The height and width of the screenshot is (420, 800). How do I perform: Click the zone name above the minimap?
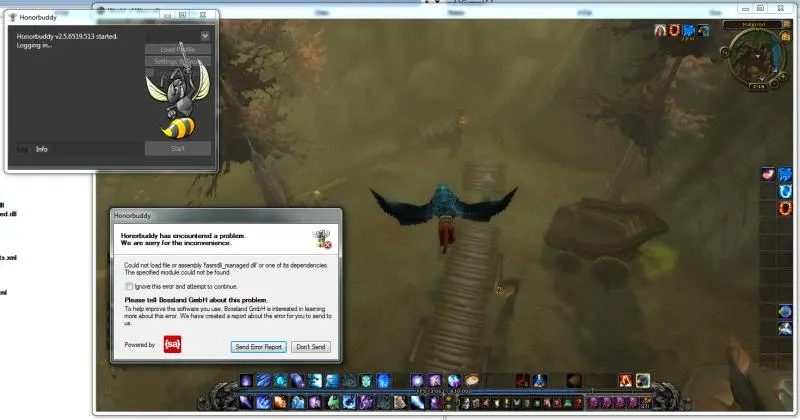[753, 24]
